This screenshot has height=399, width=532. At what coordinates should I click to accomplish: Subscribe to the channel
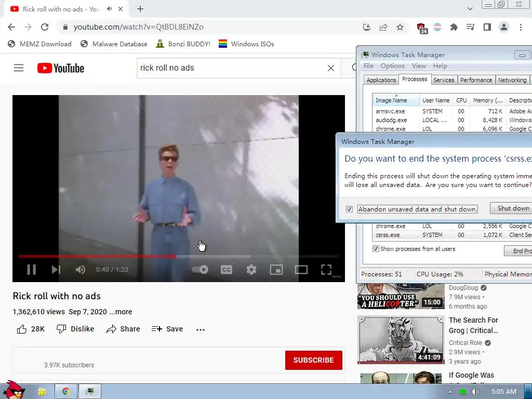click(313, 360)
